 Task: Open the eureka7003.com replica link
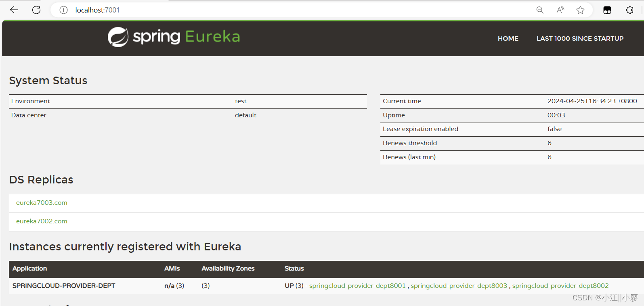click(x=42, y=203)
